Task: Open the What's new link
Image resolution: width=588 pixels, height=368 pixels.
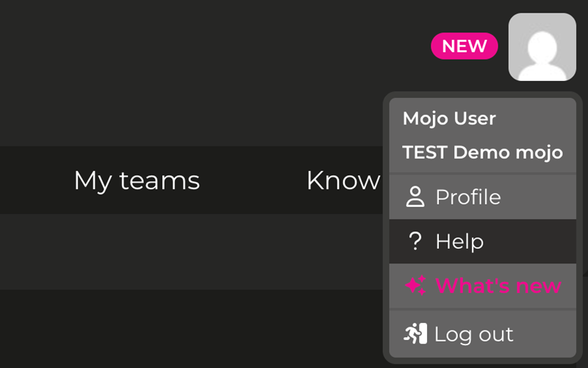Action: 483,286
